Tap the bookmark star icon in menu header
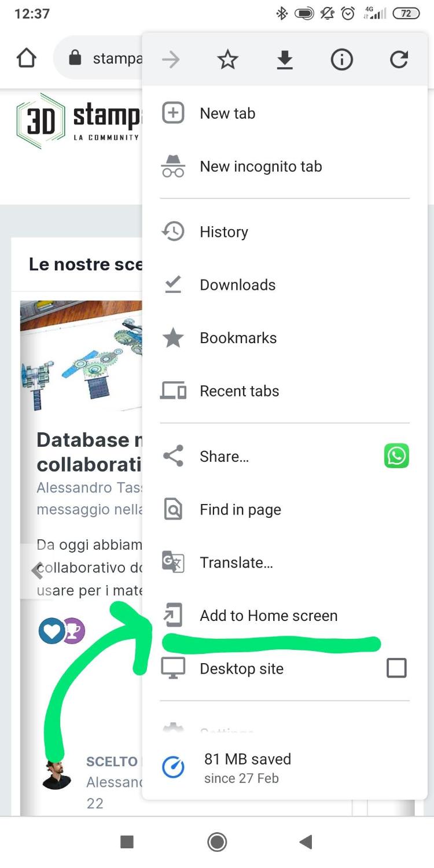This screenshot has height=868, width=434. coord(227,60)
